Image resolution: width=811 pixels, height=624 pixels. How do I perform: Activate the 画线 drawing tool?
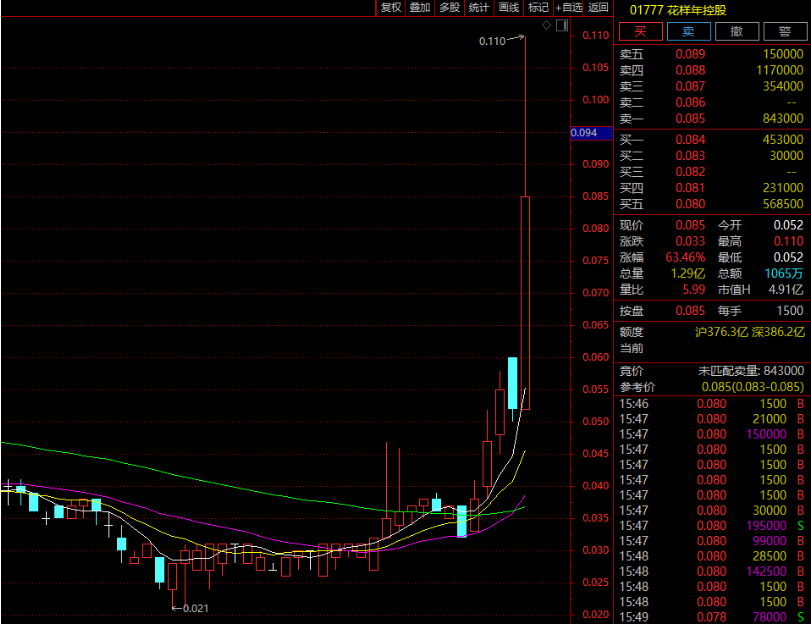pos(509,8)
